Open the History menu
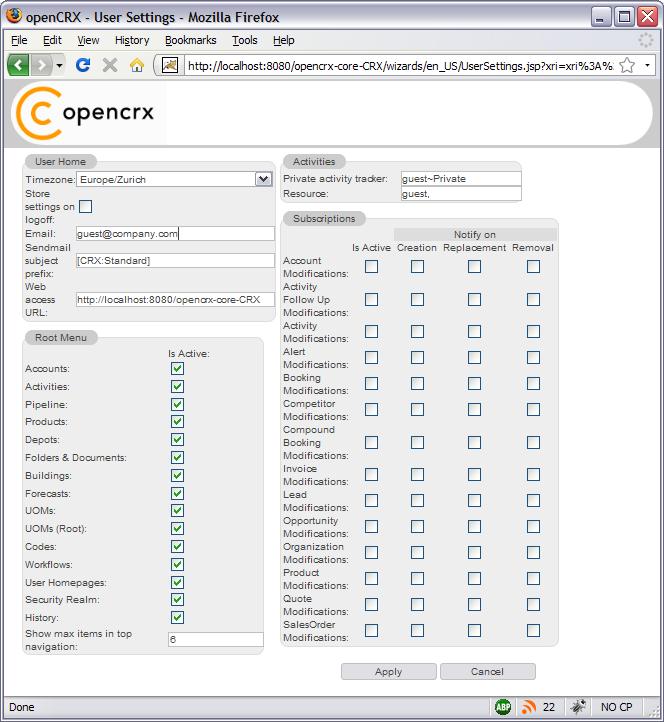 (132, 41)
